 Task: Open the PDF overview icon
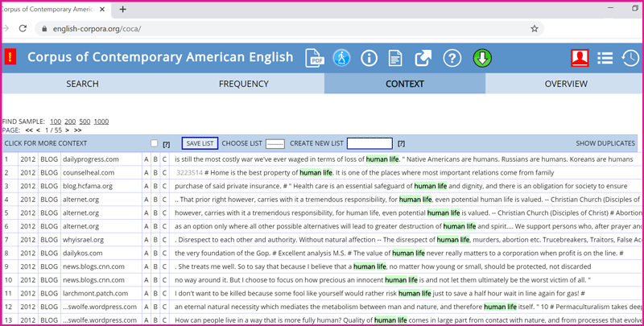314,58
